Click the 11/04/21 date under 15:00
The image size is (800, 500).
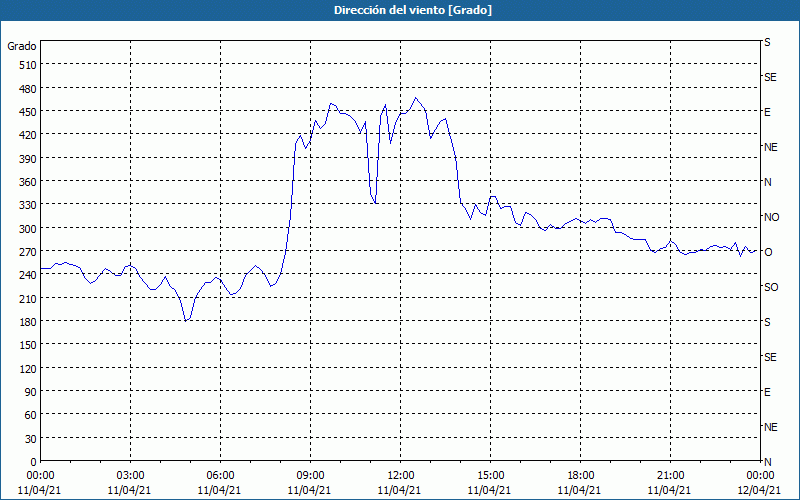click(x=490, y=490)
